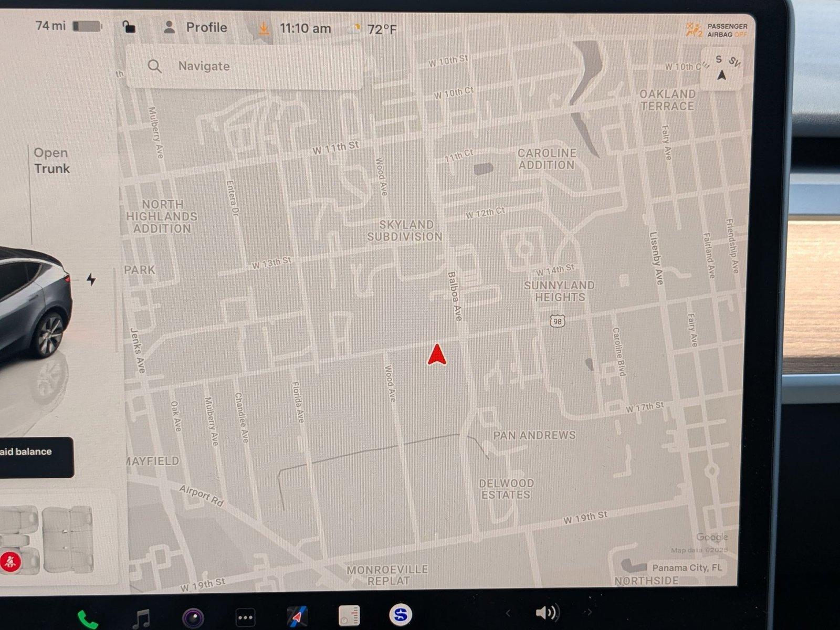Open the Phone app in the dock
This screenshot has height=630, width=840.
(87, 619)
